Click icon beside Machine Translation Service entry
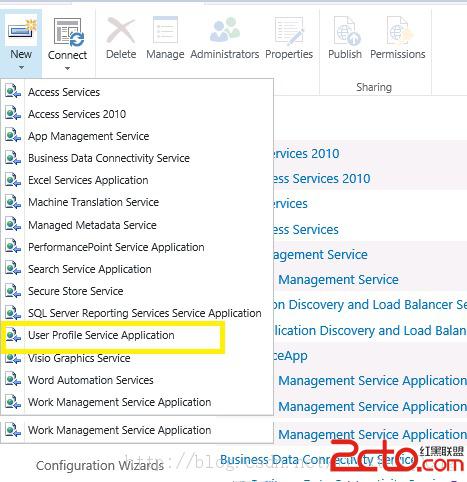This screenshot has height=482, width=467. click(x=13, y=202)
